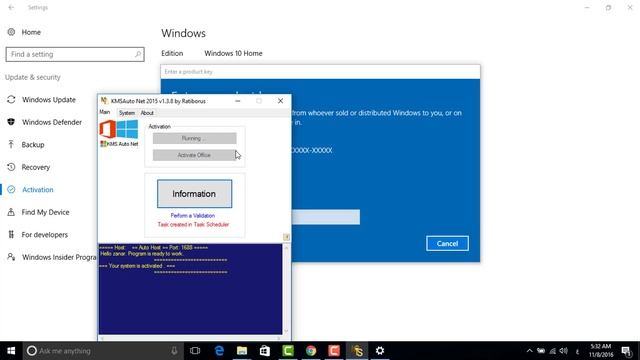
Task: Click the Running activation button
Action: [195, 138]
